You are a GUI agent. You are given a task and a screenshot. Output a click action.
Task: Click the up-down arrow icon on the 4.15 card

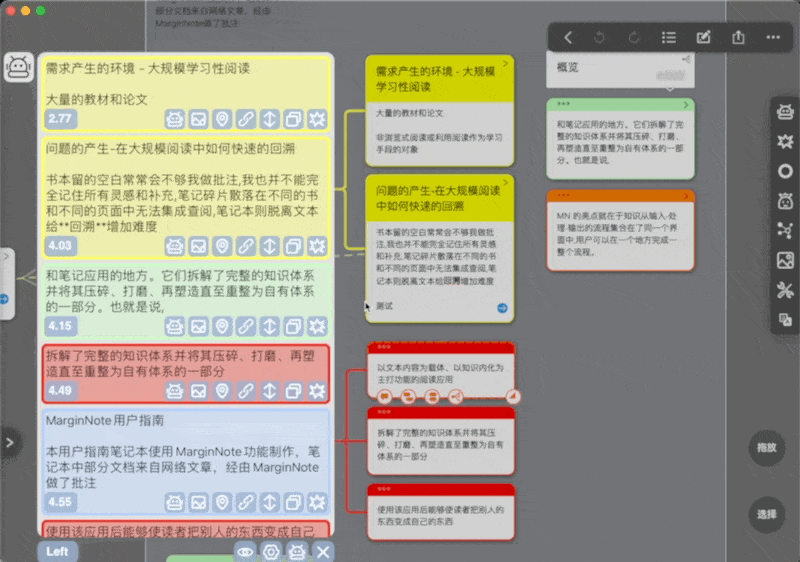(269, 326)
